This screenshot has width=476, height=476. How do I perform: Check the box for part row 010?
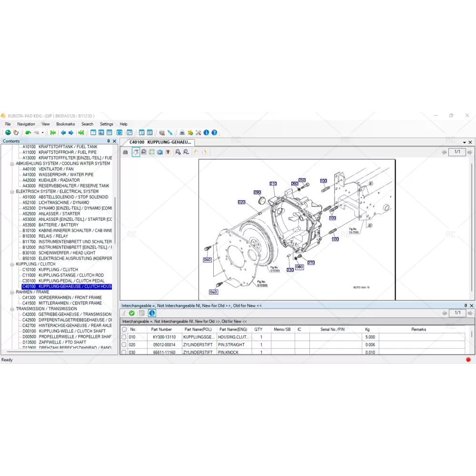pyautogui.click(x=124, y=337)
